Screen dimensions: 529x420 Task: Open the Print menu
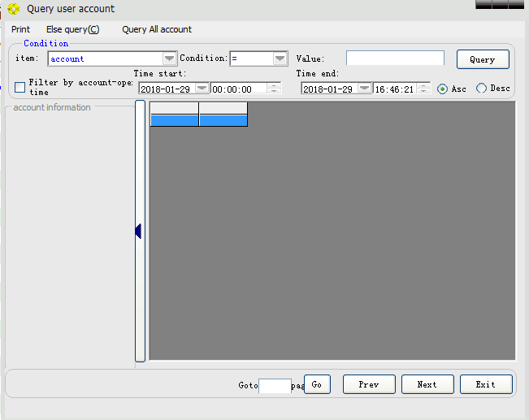(20, 29)
